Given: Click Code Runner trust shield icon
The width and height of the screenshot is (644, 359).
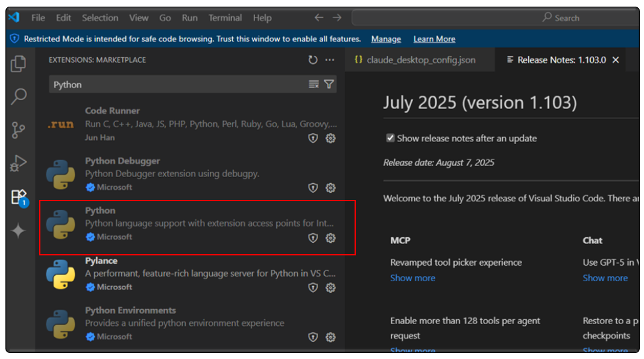Looking at the screenshot, I should pos(313,139).
